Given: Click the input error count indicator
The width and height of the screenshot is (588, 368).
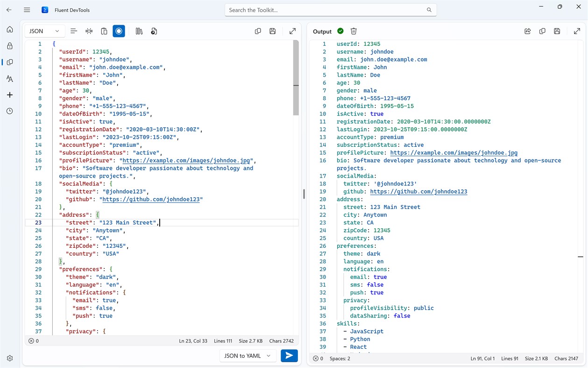Looking at the screenshot, I should pos(34,341).
